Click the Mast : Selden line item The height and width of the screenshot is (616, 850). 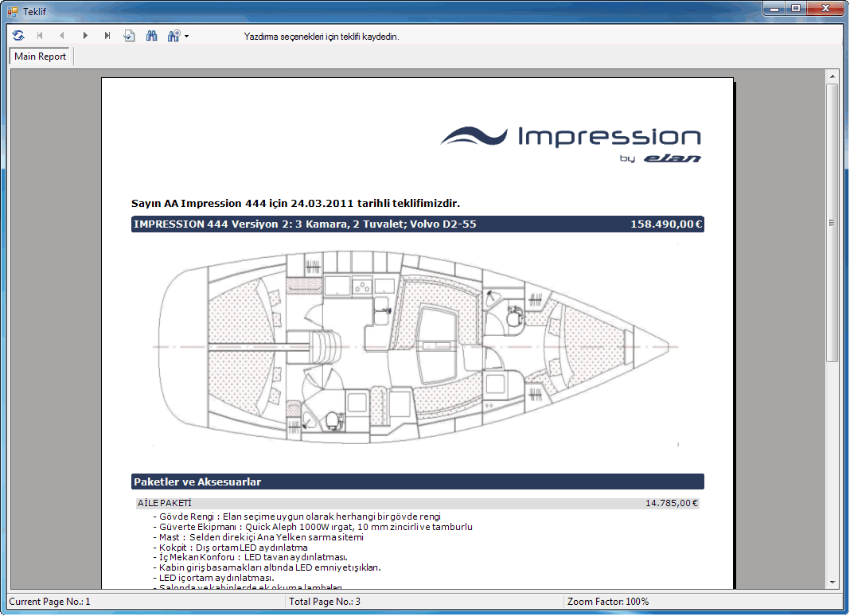[258, 537]
